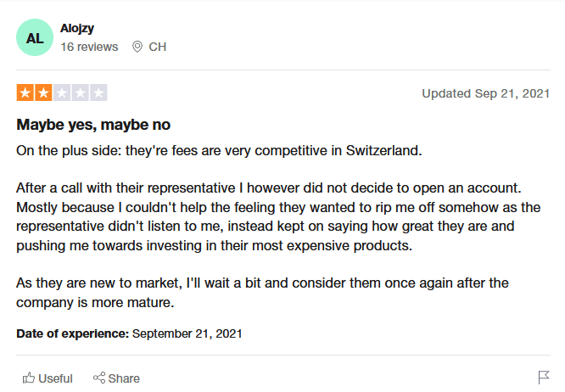Click the second orange rating star
Viewport: 565px width, 392px height.
[43, 93]
